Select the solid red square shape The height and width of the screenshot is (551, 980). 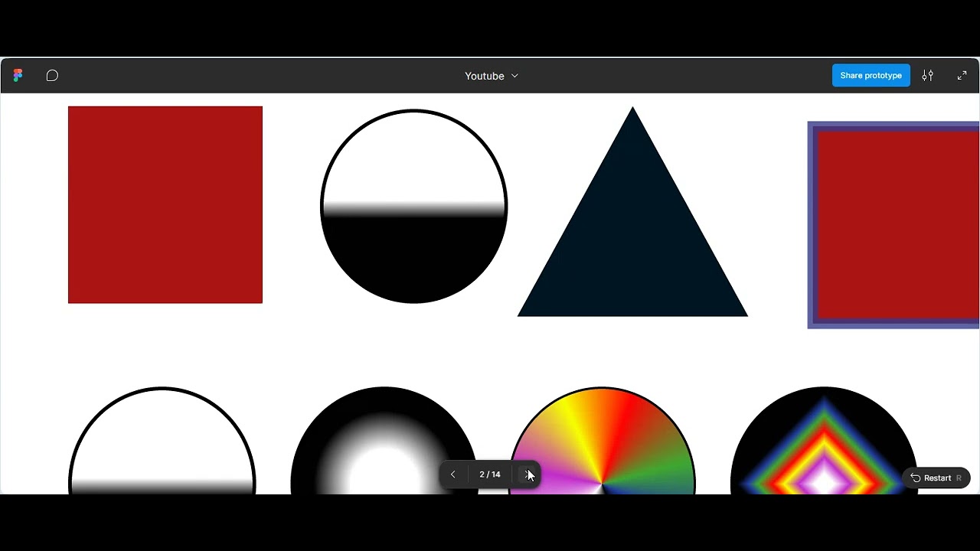165,204
